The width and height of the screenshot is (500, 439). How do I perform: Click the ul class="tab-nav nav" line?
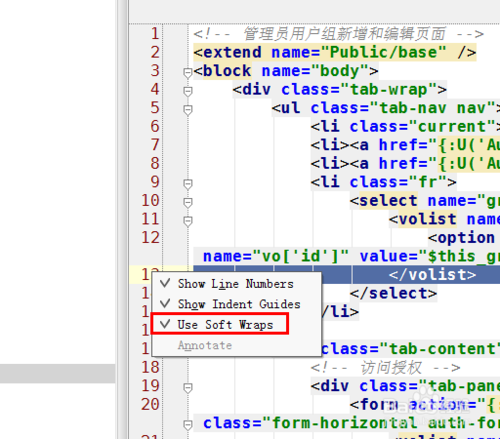386,108
